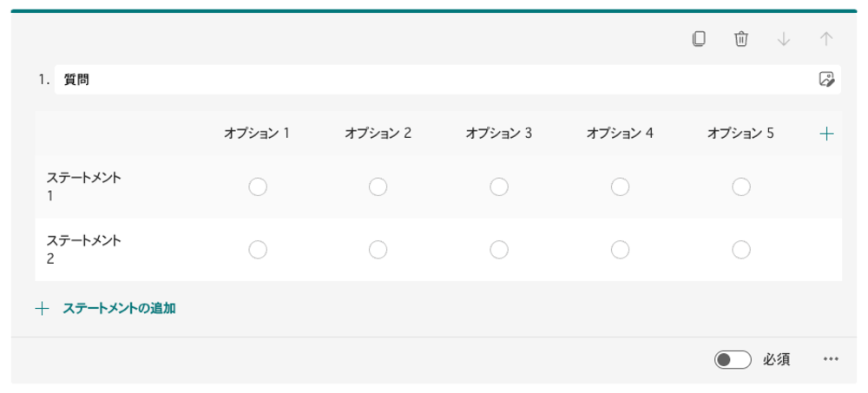Click the copy question icon
Viewport: 868px width, 393px height.
click(x=699, y=39)
